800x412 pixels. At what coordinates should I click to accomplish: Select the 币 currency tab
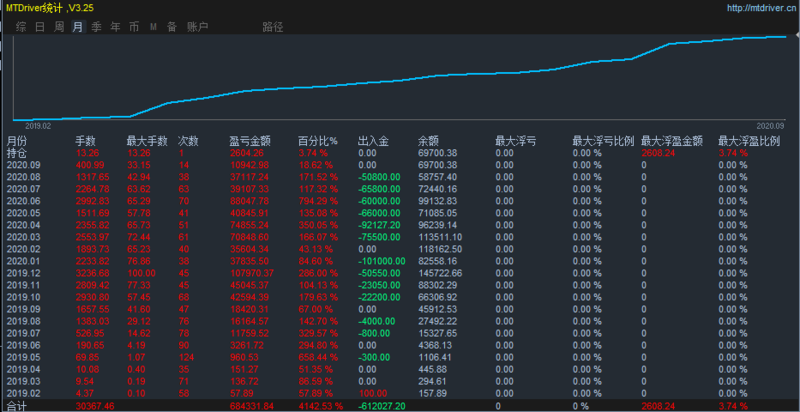tap(134, 27)
